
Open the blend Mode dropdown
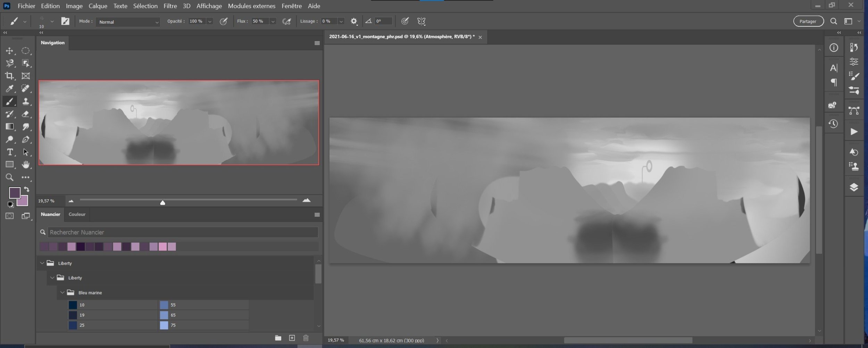click(x=128, y=22)
